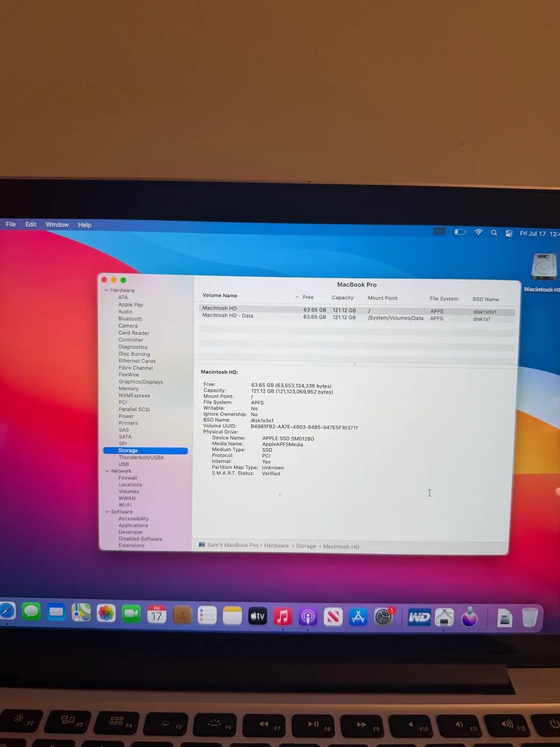Sort by File System column
560x747 pixels.
[444, 299]
